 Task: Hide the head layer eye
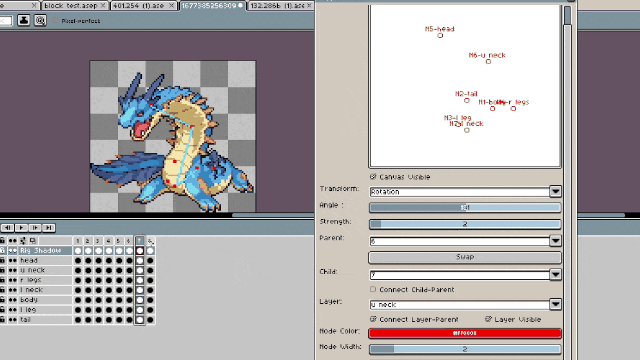pyautogui.click(x=13, y=260)
